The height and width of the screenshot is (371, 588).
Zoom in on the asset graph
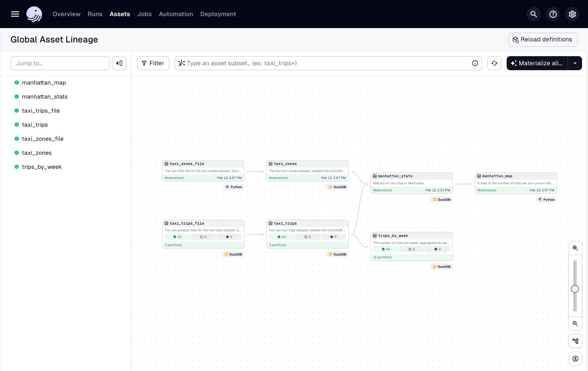[575, 248]
